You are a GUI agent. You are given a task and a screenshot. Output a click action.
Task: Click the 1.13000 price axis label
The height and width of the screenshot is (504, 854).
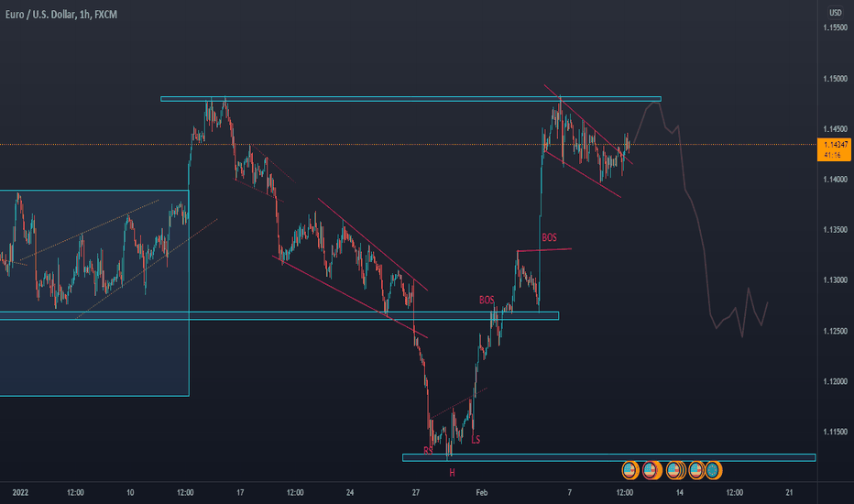[x=835, y=280]
